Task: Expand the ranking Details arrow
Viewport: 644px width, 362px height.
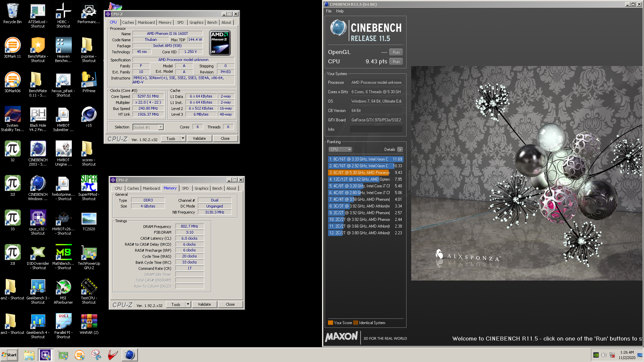Action: (400, 149)
